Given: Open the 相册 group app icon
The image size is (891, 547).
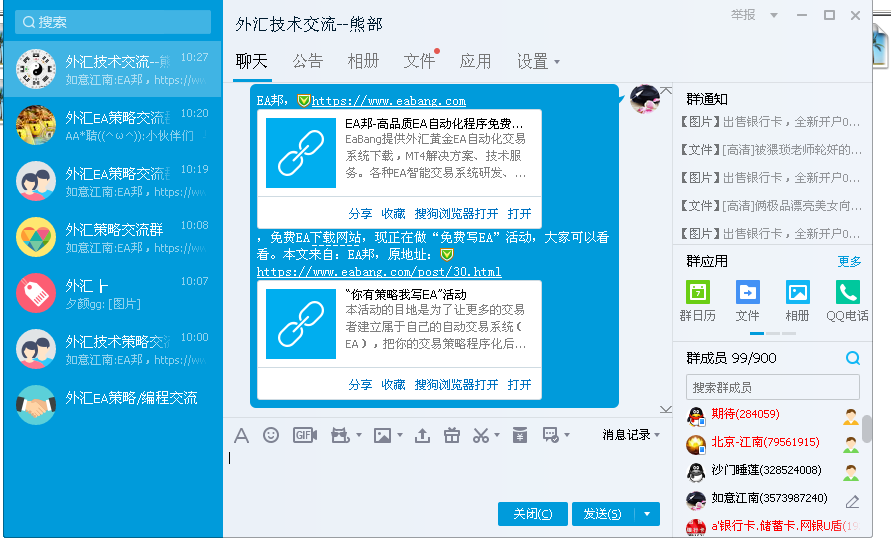Looking at the screenshot, I should (797, 301).
